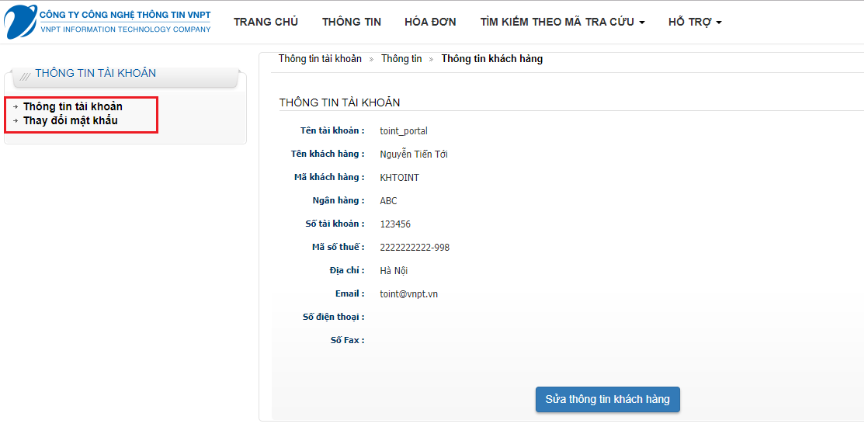
Task: Open the THÔNG TIN menu item
Action: 352,22
